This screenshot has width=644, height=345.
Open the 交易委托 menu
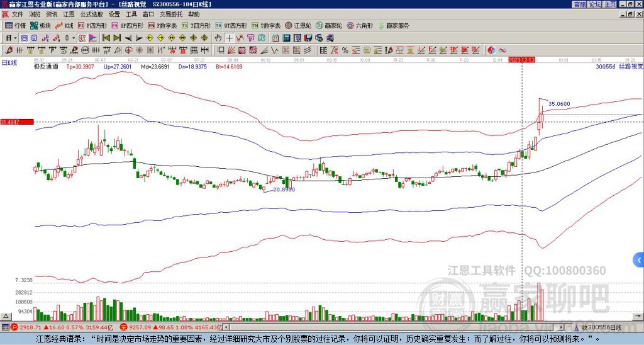[171, 14]
